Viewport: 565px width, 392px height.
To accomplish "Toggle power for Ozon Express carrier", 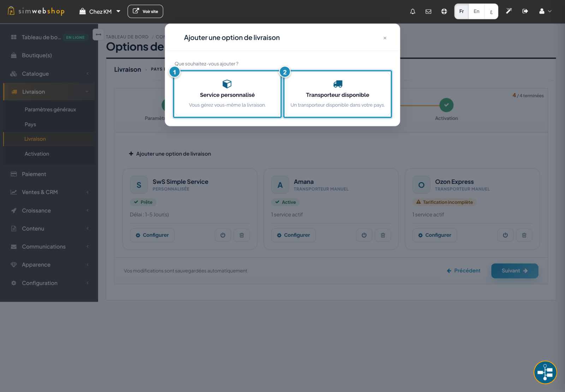I will pos(505,235).
